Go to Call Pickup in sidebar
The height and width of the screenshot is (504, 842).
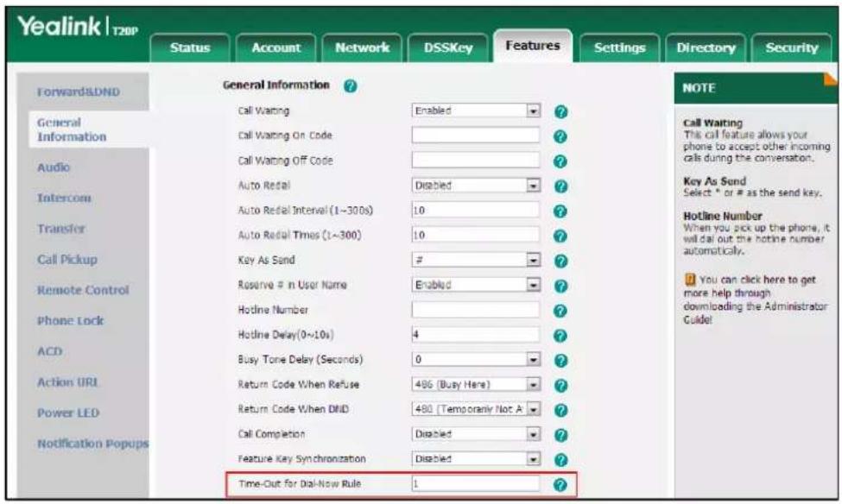pyautogui.click(x=67, y=260)
